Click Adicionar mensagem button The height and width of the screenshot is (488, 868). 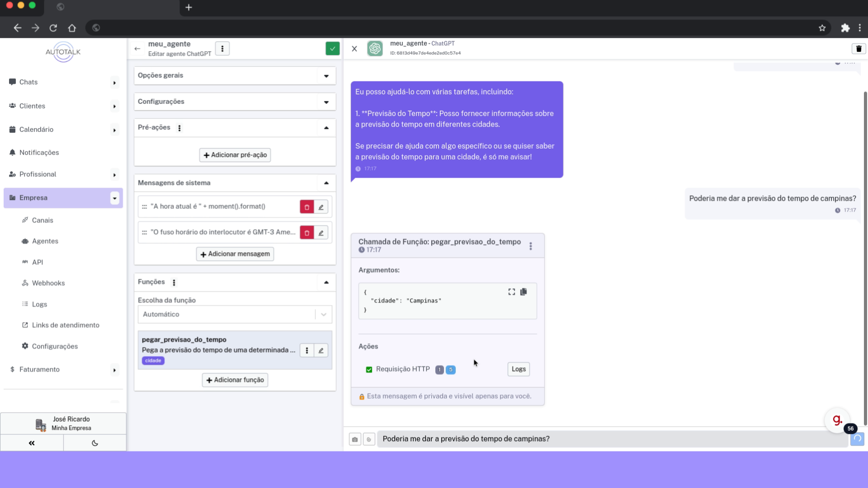coord(235,254)
